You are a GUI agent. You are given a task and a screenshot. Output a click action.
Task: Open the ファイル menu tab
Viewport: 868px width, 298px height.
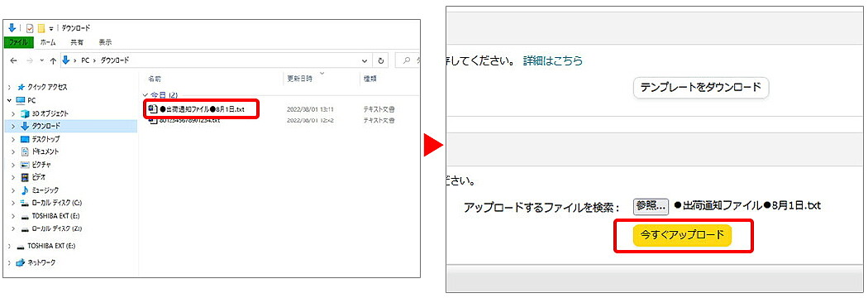(19, 42)
